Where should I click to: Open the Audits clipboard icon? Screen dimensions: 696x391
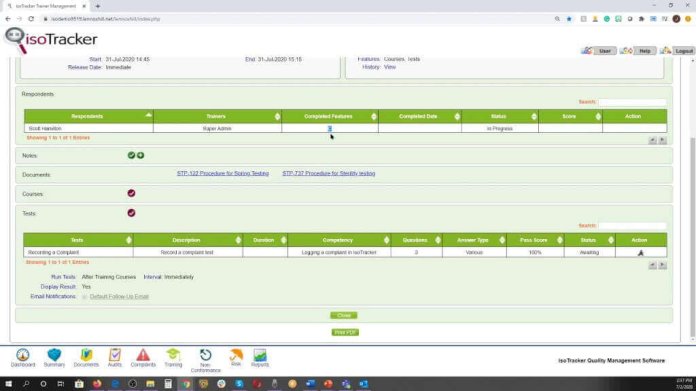[x=115, y=358]
